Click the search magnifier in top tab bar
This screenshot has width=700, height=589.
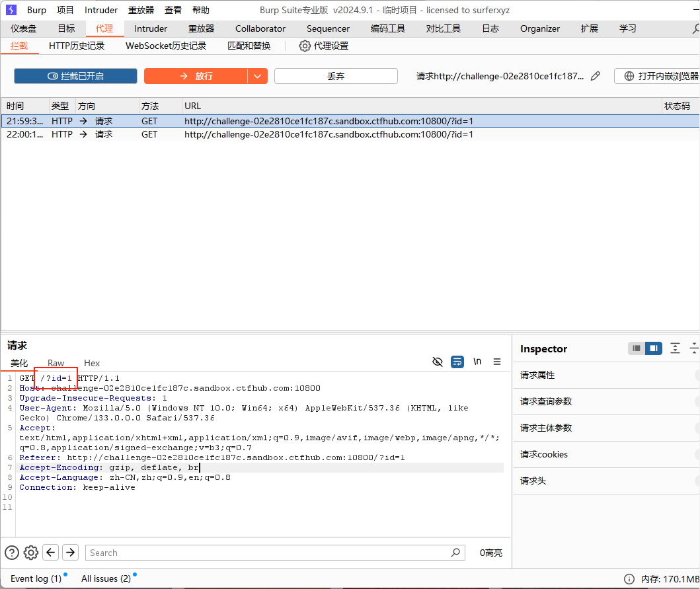[695, 28]
